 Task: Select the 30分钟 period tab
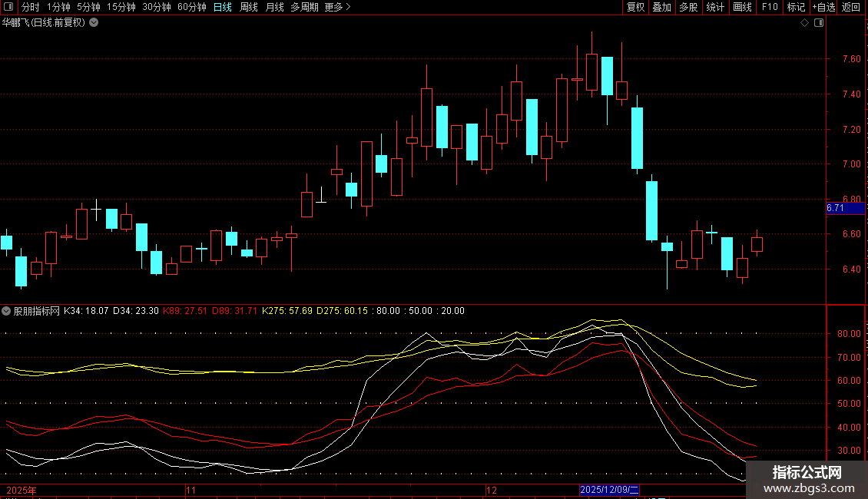[x=157, y=7]
